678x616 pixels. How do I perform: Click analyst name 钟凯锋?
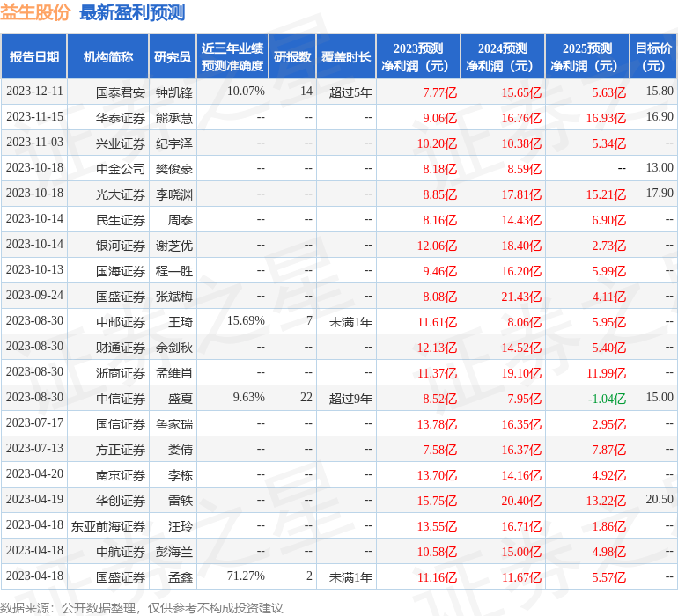(x=173, y=92)
